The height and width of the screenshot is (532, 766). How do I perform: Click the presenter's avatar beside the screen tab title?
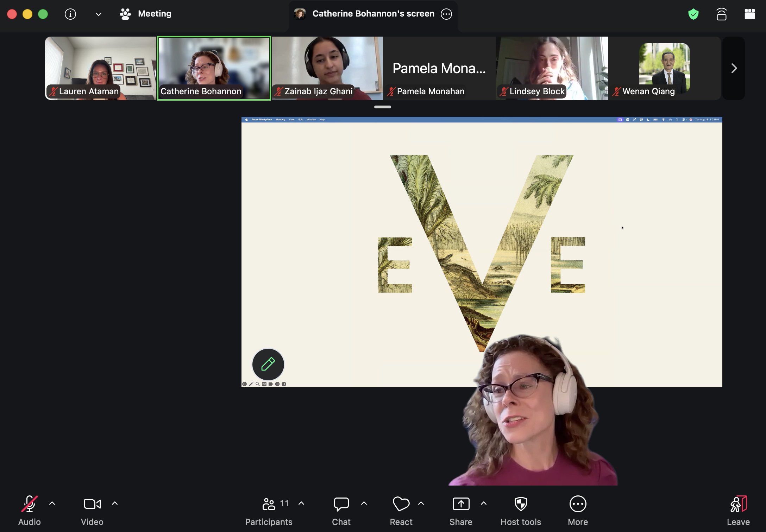[x=300, y=14]
